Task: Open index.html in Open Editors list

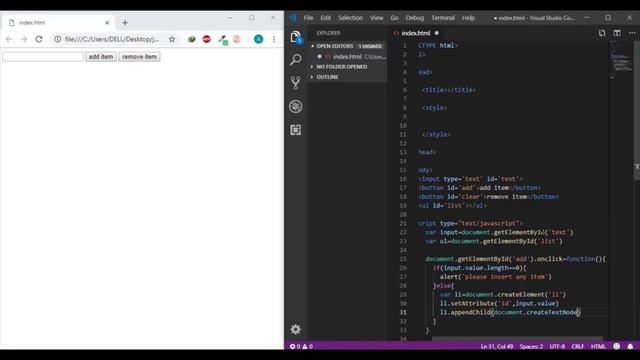Action: click(x=347, y=56)
